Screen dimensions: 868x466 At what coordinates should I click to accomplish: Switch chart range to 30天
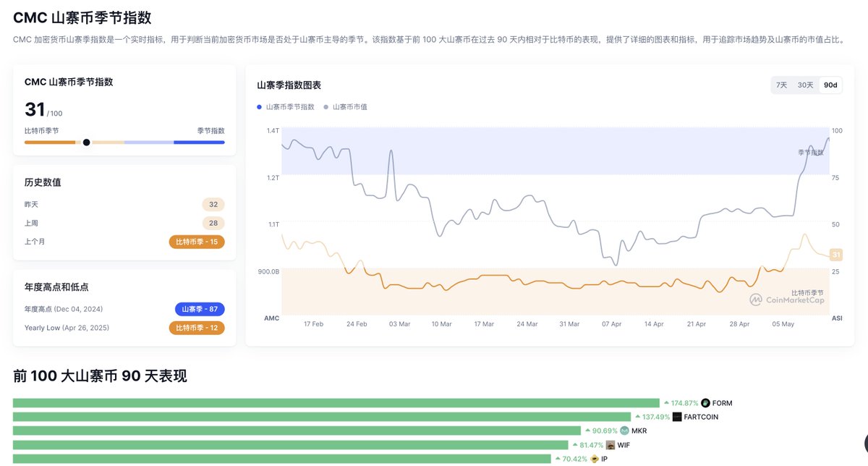(805, 85)
